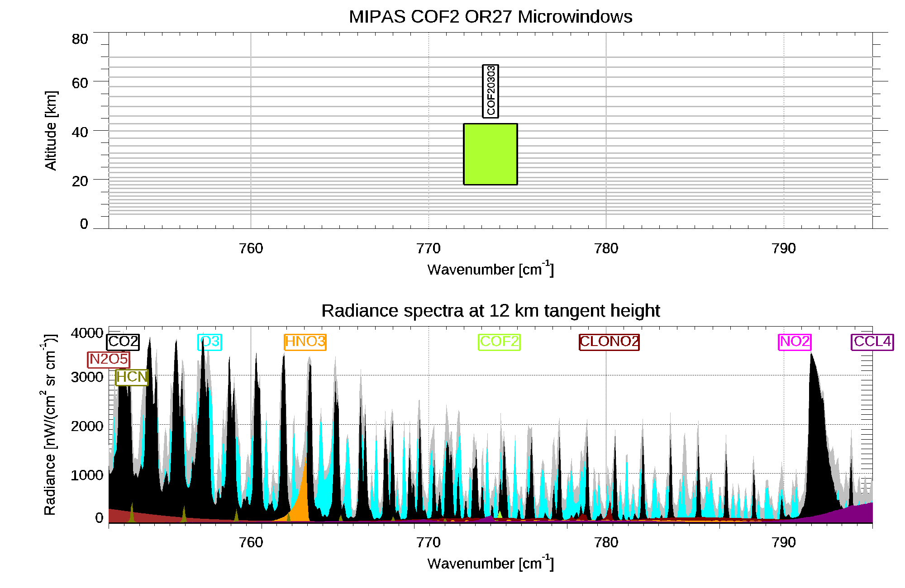Click the green COF20303 microwindow rectangle

(491, 154)
